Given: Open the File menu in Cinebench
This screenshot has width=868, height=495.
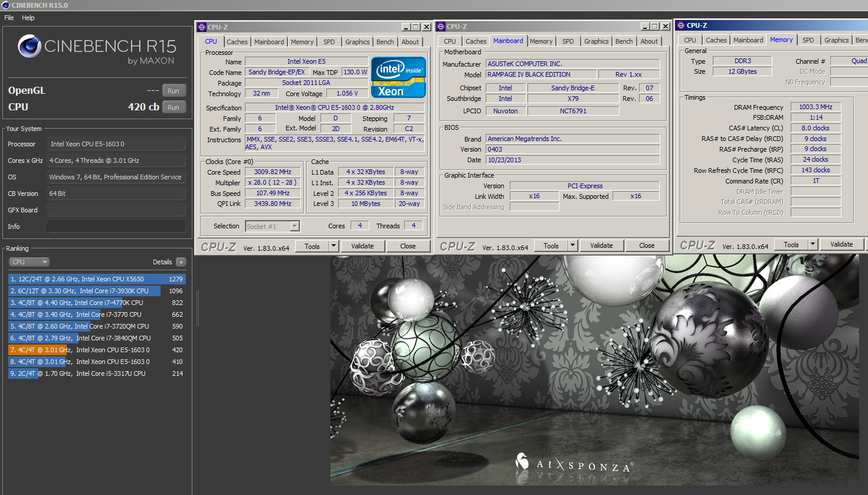Looking at the screenshot, I should 9,18.
